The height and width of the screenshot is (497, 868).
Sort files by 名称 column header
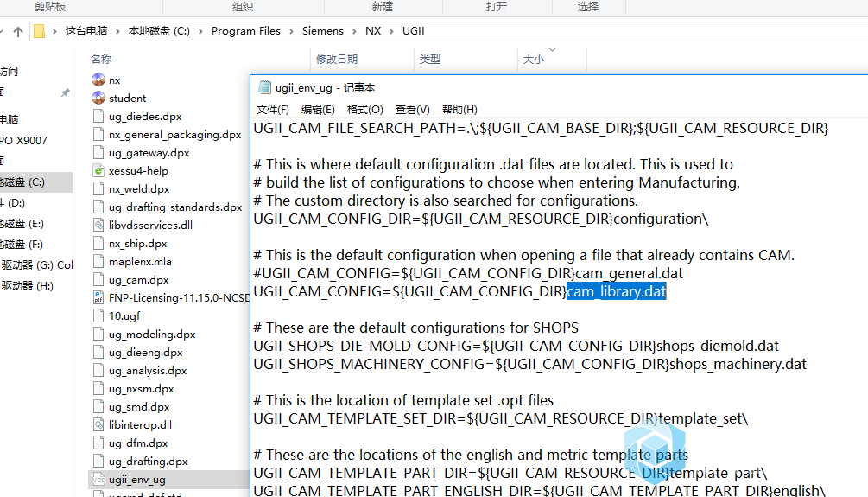[101, 60]
